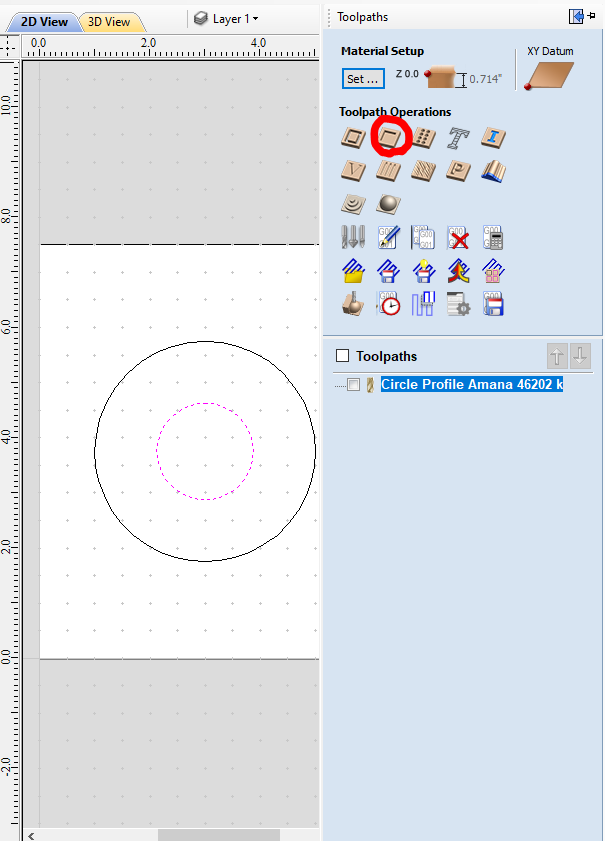The image size is (605, 841).
Task: Open the 3D Rough machining toolpath
Action: click(x=353, y=204)
